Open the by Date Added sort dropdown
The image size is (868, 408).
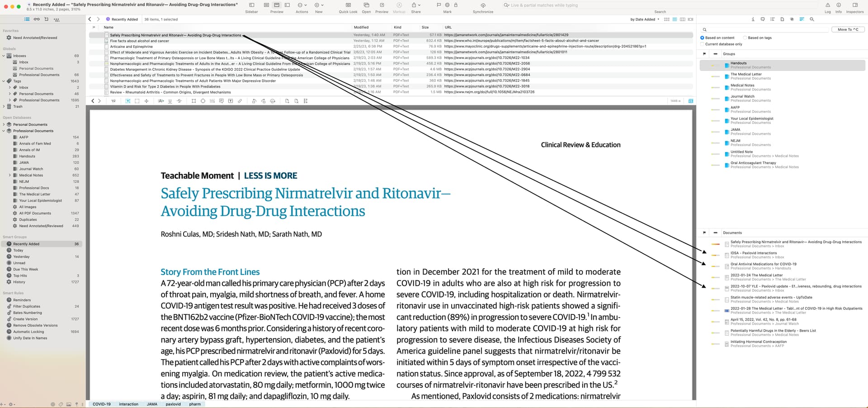(x=644, y=19)
